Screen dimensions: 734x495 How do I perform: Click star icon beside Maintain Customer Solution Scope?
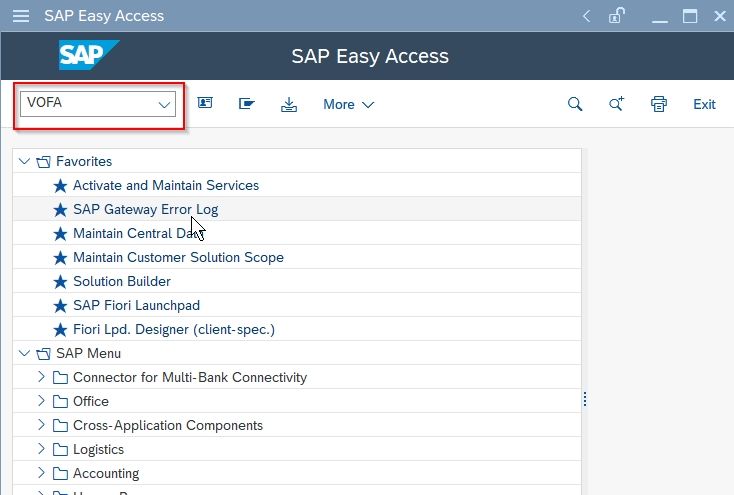60,258
